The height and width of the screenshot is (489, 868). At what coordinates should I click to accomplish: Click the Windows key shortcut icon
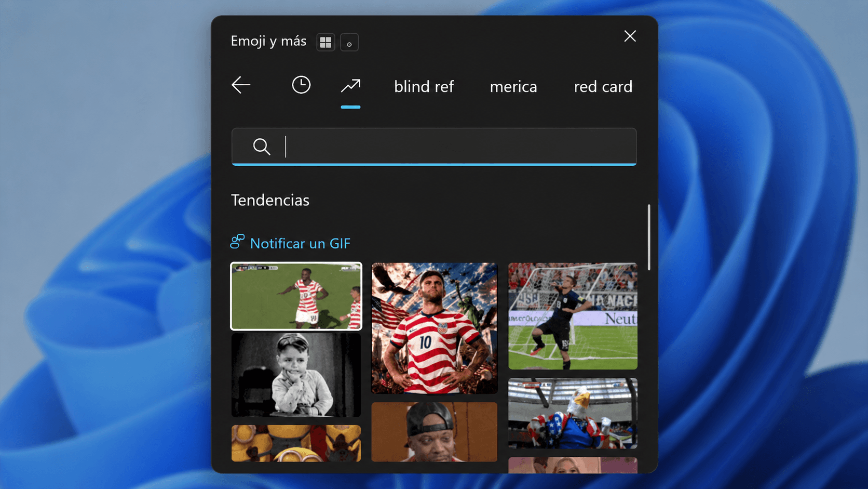pos(325,42)
